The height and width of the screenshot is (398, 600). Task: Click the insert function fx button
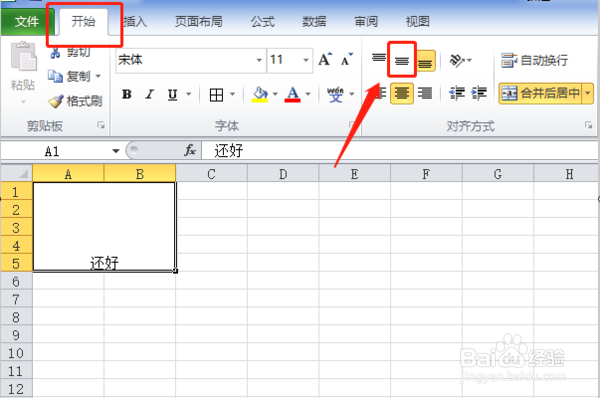190,150
